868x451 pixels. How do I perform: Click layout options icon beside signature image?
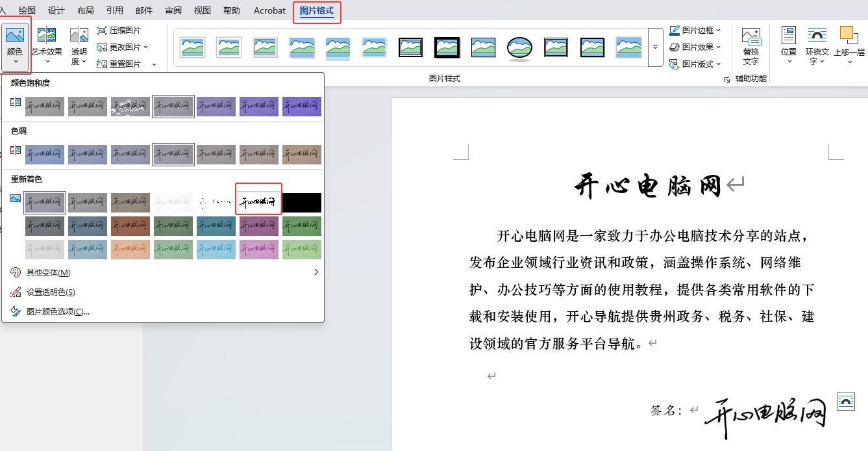pyautogui.click(x=845, y=402)
